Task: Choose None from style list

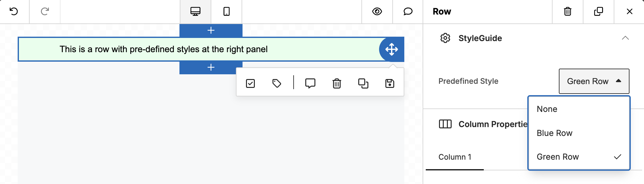Action: 579,109
